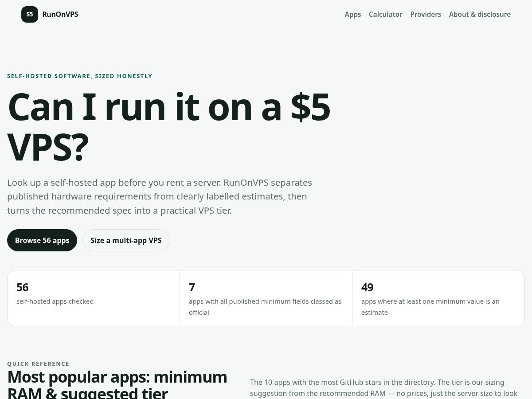532x399 pixels.
Task: Click Browse 56 apps button
Action: [x=42, y=240]
